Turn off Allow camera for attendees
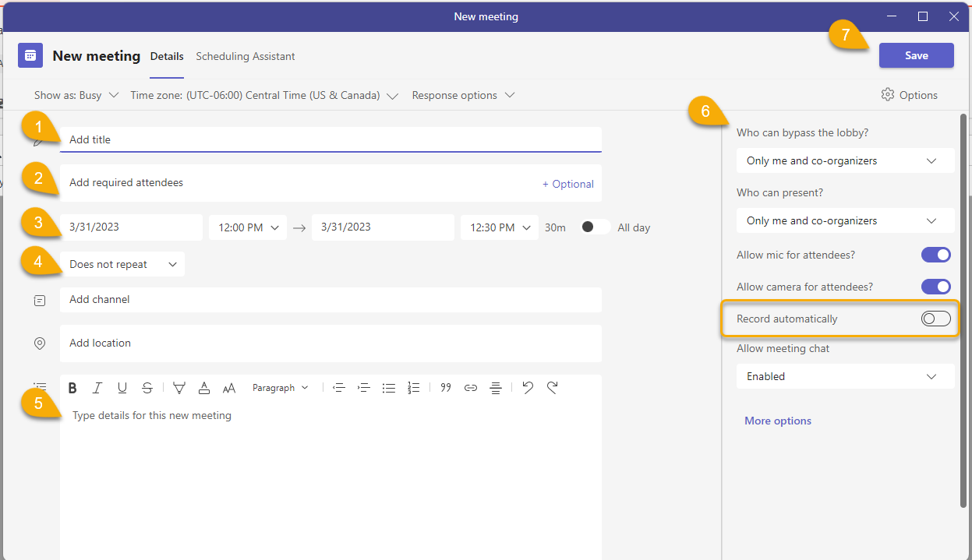This screenshot has width=972, height=560. tap(936, 287)
